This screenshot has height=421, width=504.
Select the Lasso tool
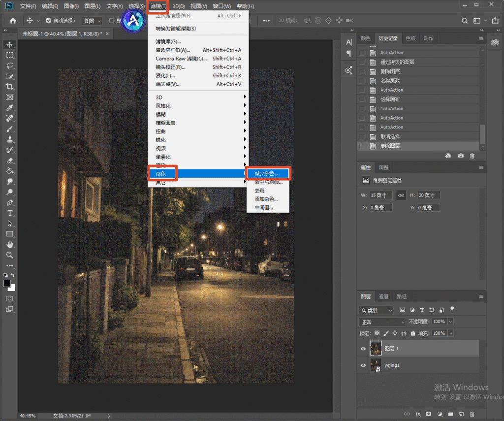coord(10,65)
